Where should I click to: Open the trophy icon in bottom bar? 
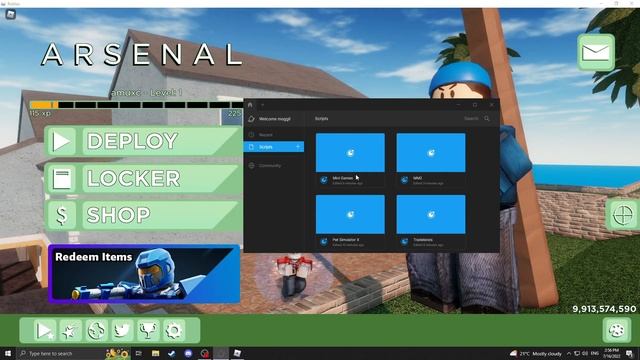(x=148, y=330)
